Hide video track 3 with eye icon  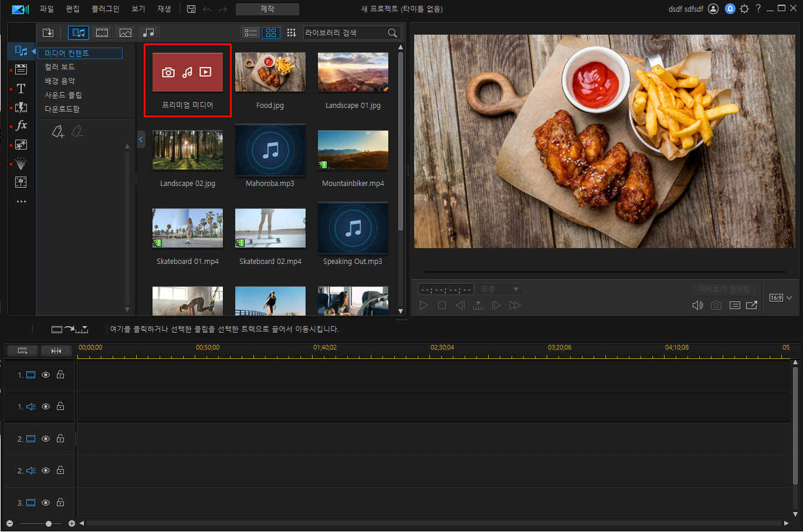click(x=46, y=503)
